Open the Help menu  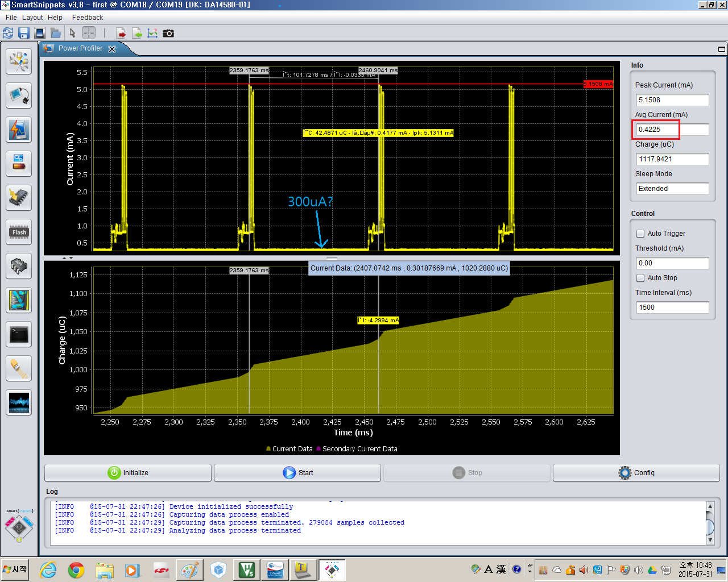[55, 18]
